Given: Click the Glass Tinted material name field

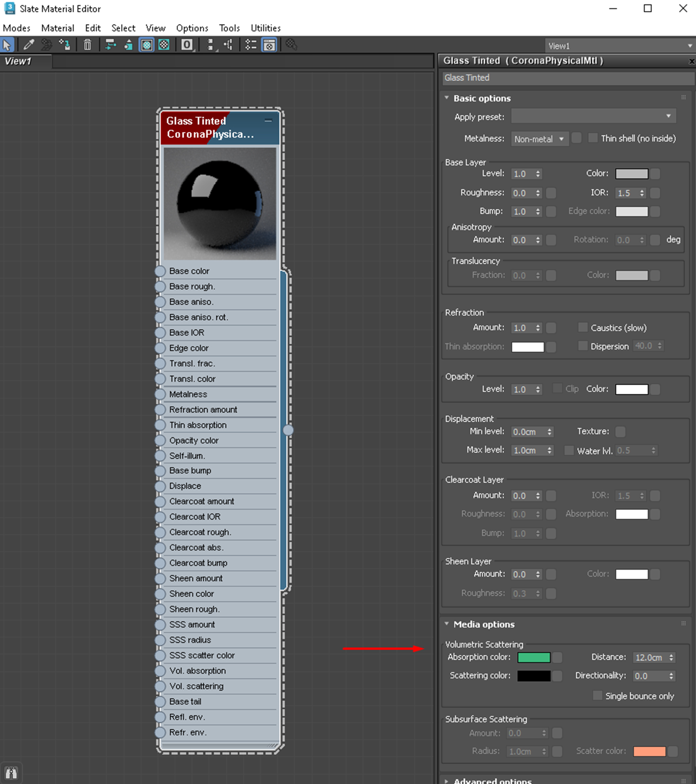Looking at the screenshot, I should tap(567, 78).
